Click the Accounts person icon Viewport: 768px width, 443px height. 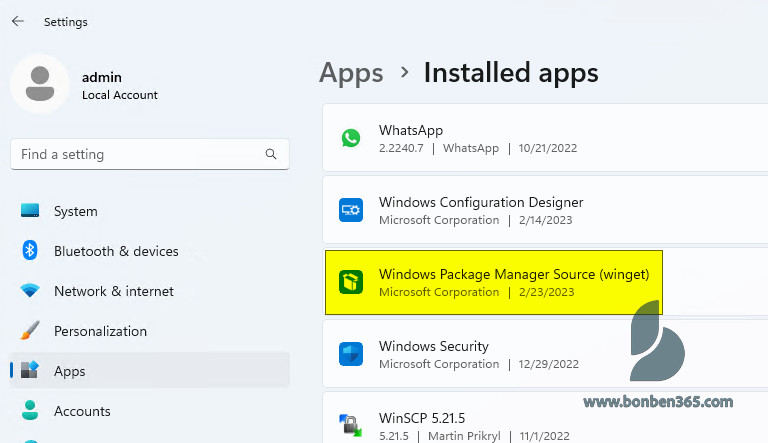point(30,410)
